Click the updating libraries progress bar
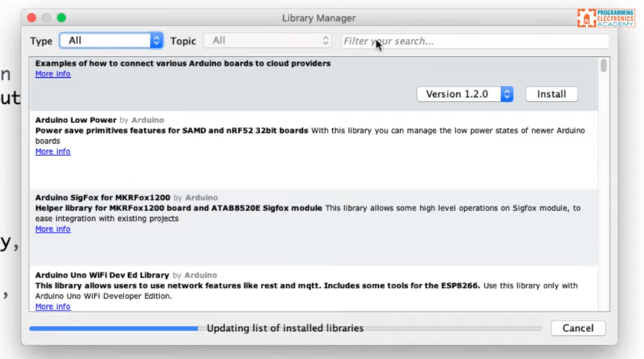The image size is (644, 359). pyautogui.click(x=285, y=329)
